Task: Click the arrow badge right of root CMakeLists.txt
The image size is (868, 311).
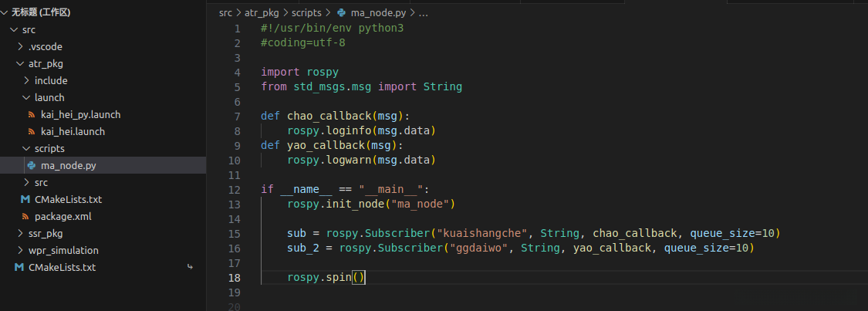Action: pyautogui.click(x=190, y=267)
